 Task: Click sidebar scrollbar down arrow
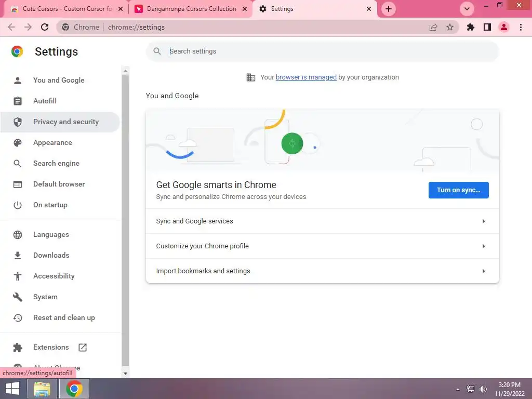coord(125,373)
